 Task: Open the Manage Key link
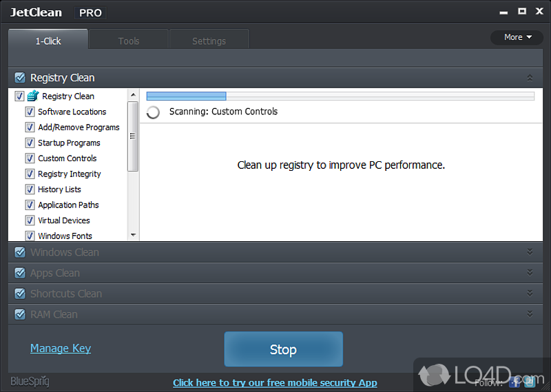61,348
